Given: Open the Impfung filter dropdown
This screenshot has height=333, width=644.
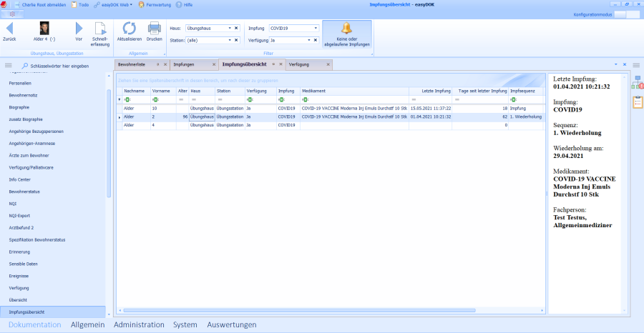Looking at the screenshot, I should point(315,29).
